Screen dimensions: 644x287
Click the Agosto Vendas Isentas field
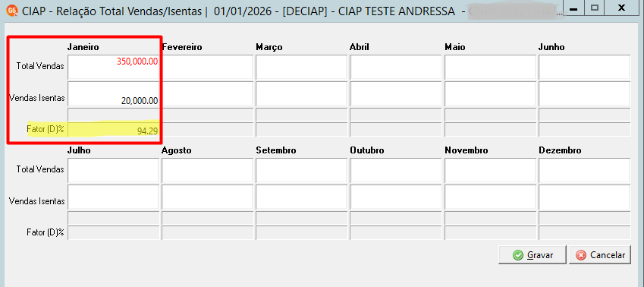pos(207,197)
